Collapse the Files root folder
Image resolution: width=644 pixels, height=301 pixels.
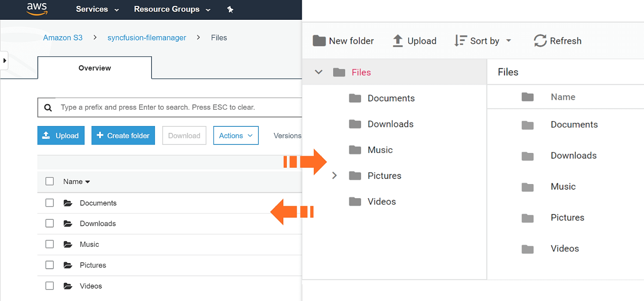coord(319,72)
